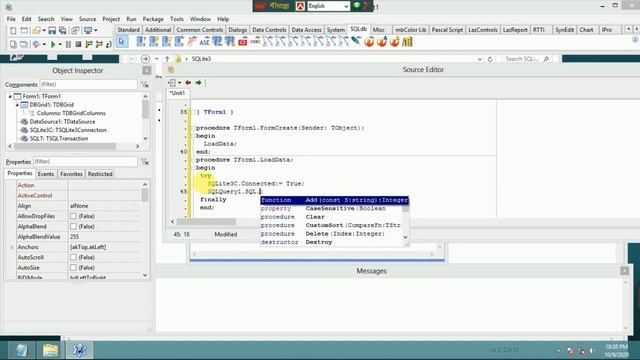
Task: Pick the ODBC connection palette component
Action: click(256, 42)
